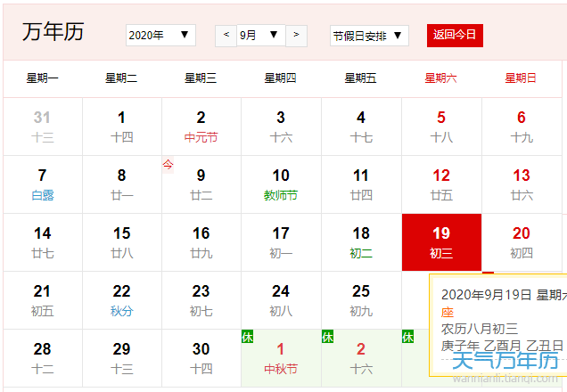Select September 20 初四

click(522, 242)
